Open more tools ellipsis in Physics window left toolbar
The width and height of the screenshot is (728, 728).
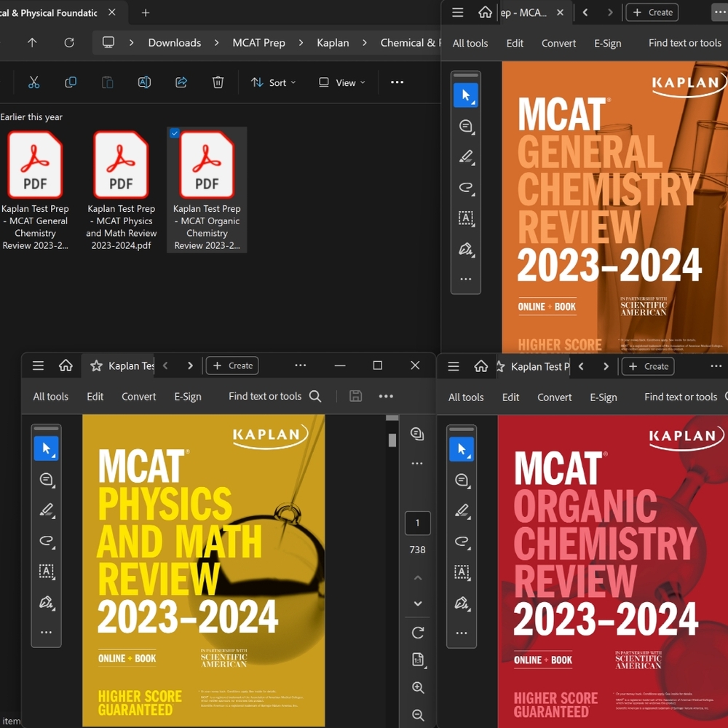tap(47, 633)
